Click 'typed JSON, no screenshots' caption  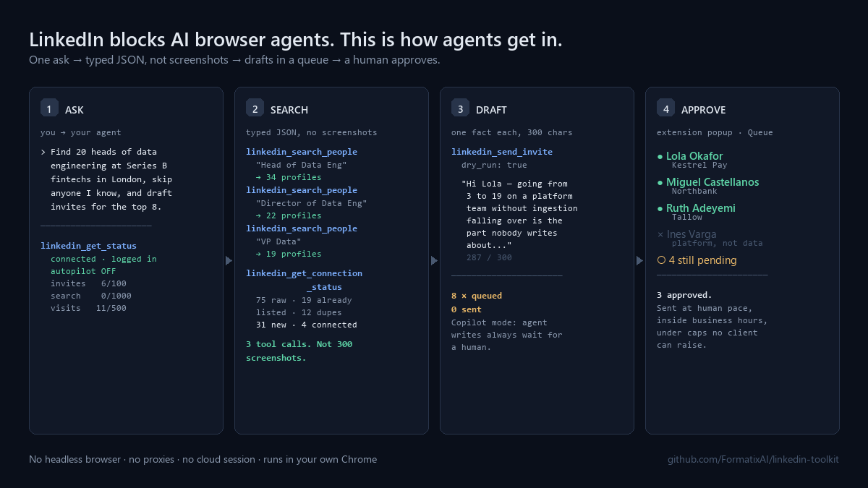coord(312,132)
